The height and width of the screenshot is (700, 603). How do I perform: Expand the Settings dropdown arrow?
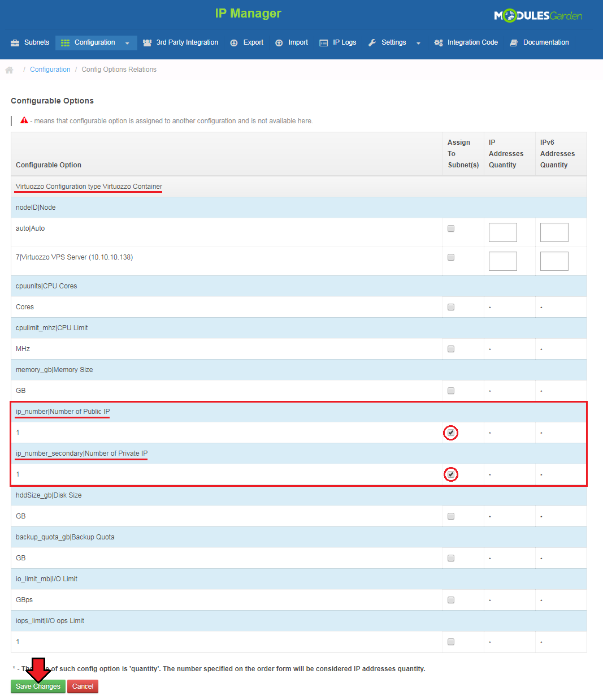(x=418, y=43)
